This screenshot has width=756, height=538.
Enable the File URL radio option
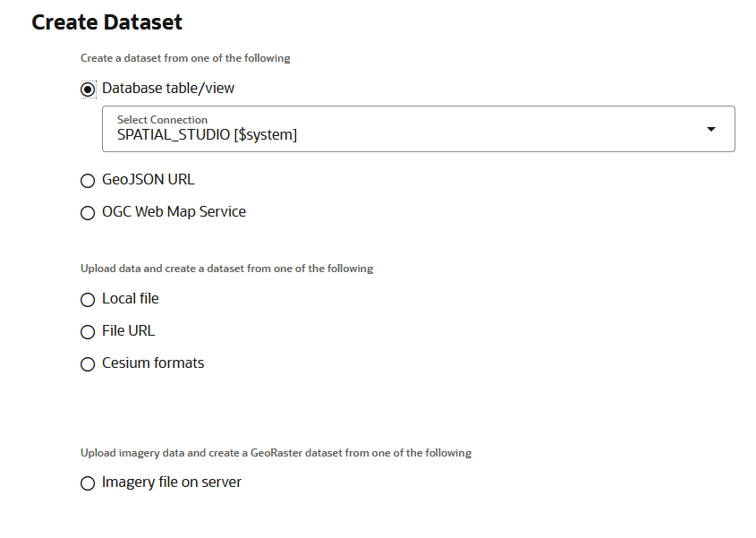[88, 332]
